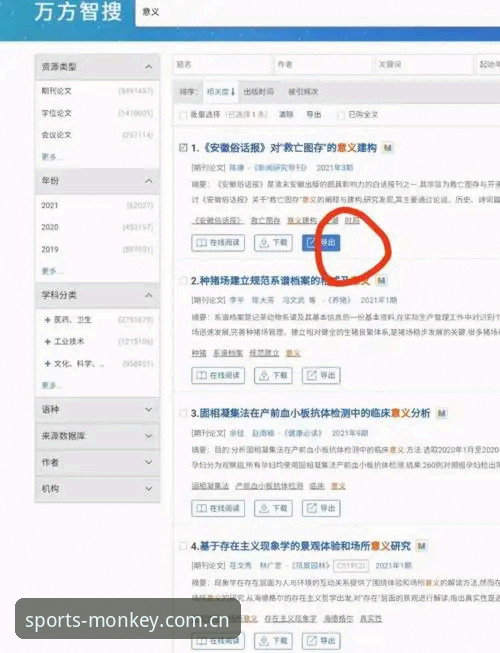Show 更多 under the 资源类型 section
This screenshot has width=500, height=653.
pos(51,157)
